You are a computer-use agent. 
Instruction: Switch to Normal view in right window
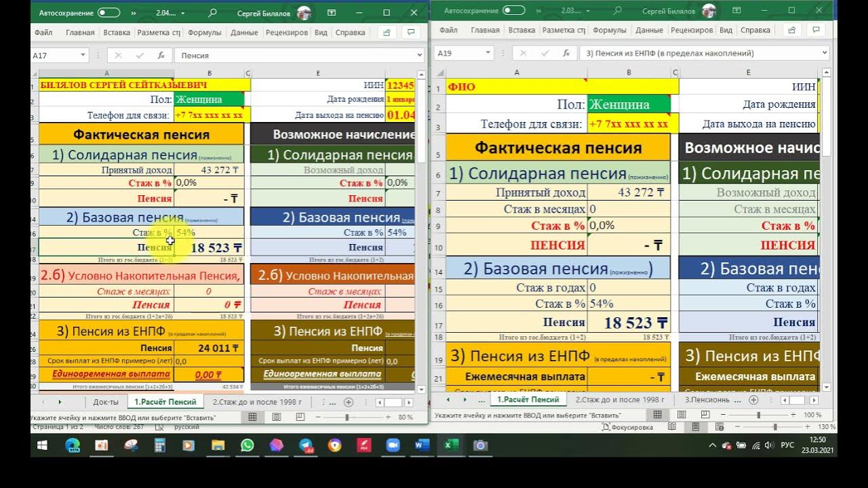point(657,415)
